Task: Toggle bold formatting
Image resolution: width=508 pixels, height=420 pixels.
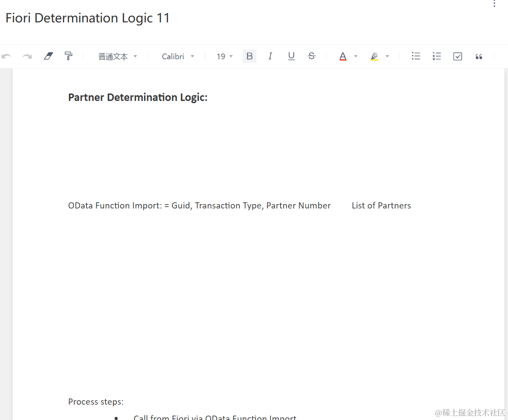Action: point(249,56)
